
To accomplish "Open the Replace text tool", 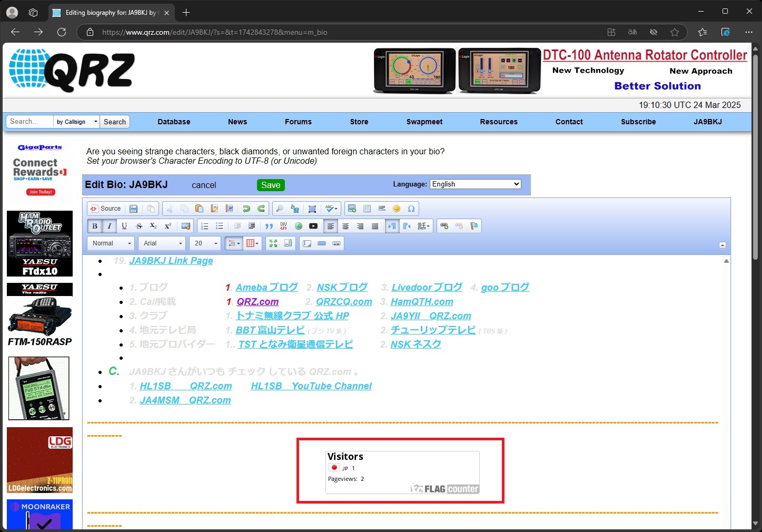I will 295,209.
